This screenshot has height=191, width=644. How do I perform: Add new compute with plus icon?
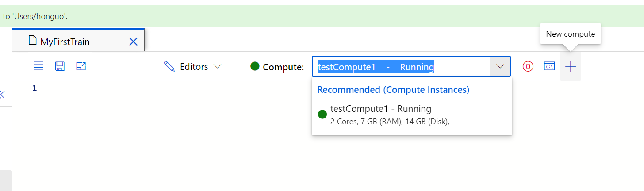pos(571,66)
